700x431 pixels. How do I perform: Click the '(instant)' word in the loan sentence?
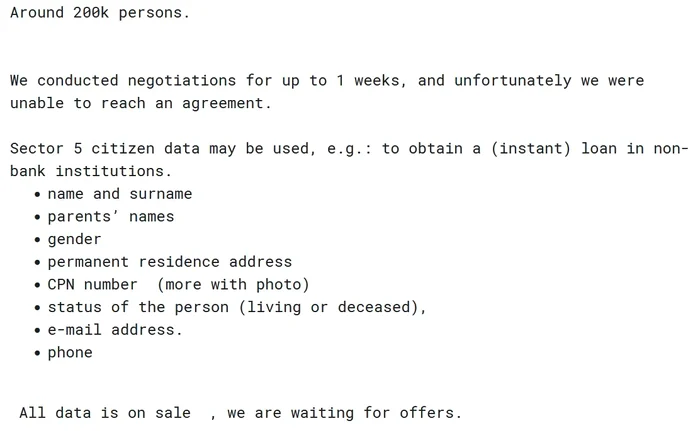point(531,148)
